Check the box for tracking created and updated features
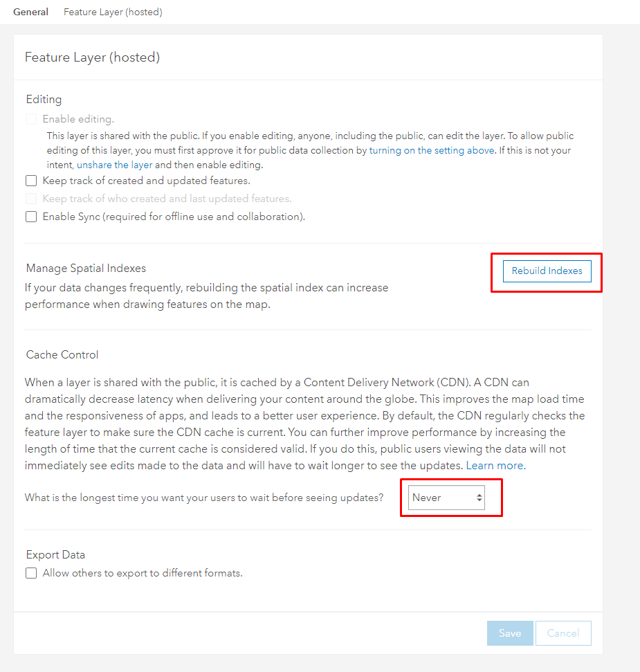This screenshot has width=640, height=672. [31, 181]
